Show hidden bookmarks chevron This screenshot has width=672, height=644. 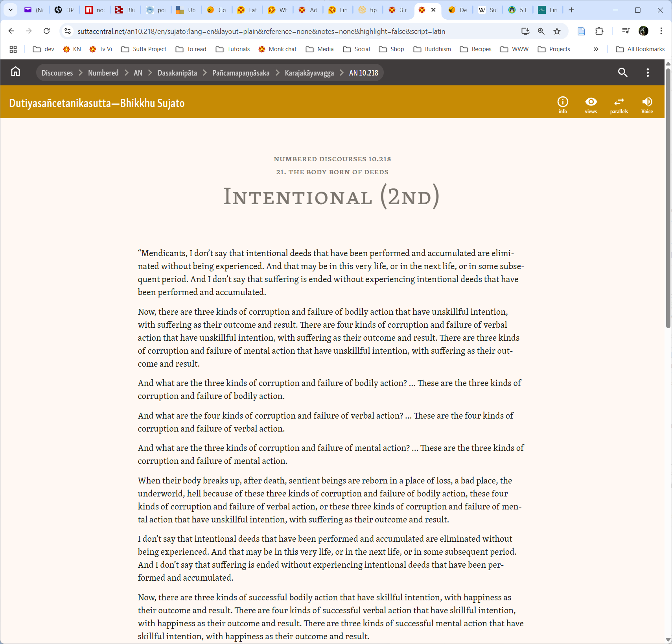coord(596,49)
